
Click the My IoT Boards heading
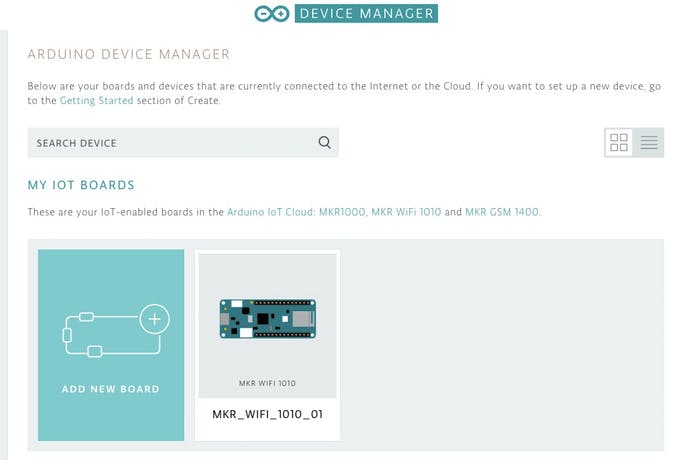[x=81, y=185]
